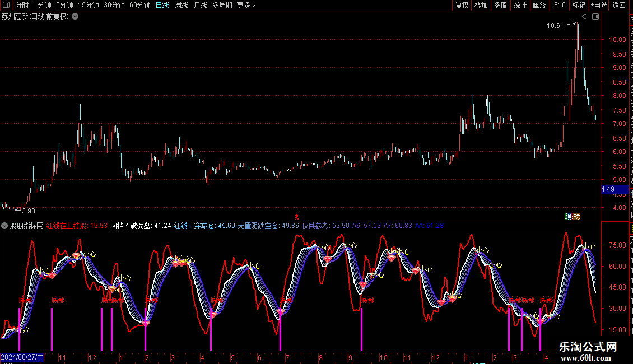
Task: Switch to 分时 intraday chart
Action: coord(22,5)
